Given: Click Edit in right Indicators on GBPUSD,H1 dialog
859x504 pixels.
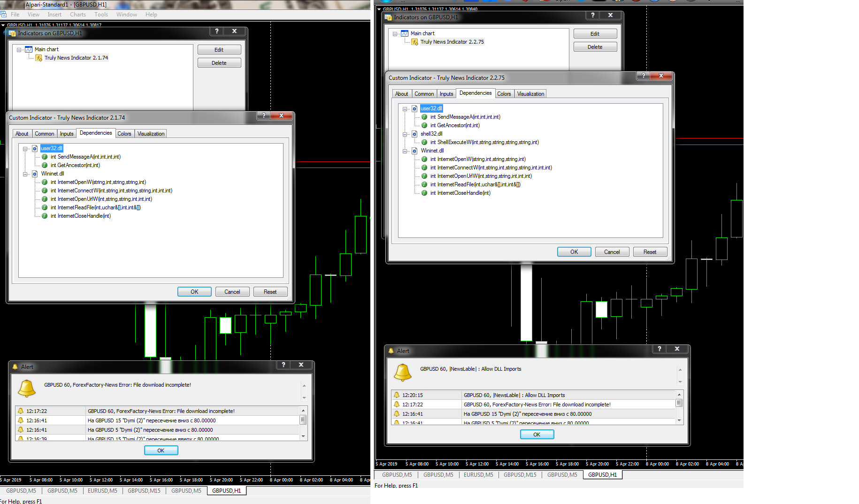Looking at the screenshot, I should pos(595,34).
